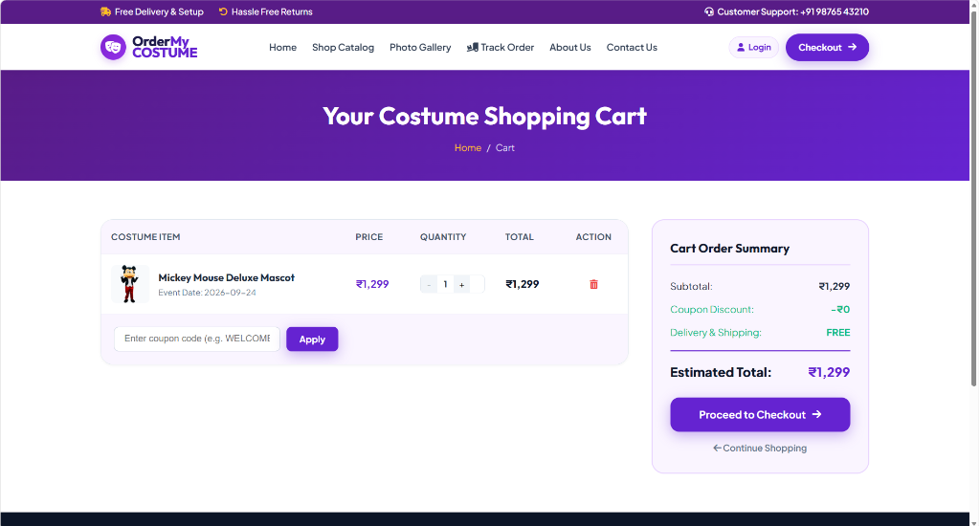The image size is (980, 526).
Task: Apply the coupon code
Action: (312, 340)
